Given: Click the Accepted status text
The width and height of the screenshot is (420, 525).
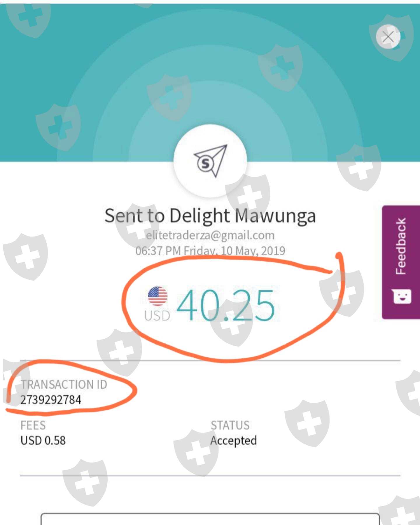Looking at the screenshot, I should pos(234,441).
